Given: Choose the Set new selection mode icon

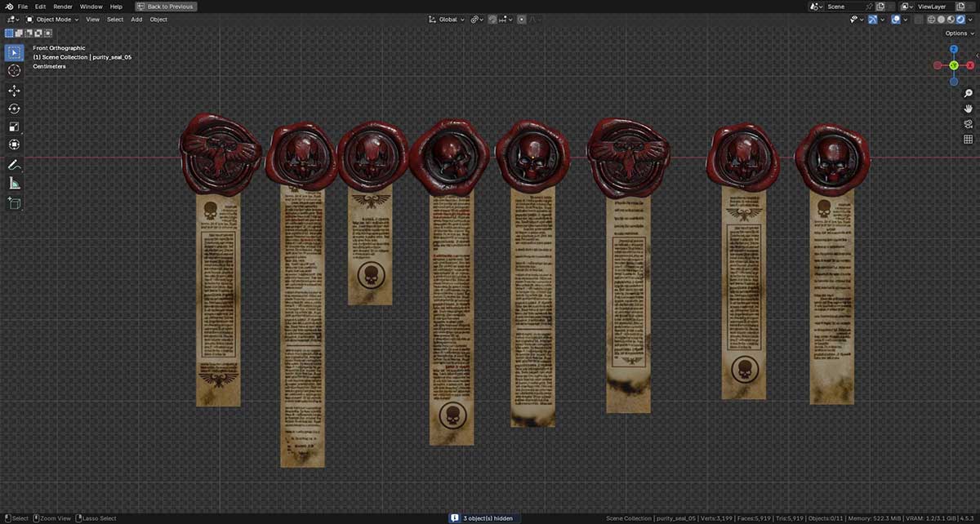Looking at the screenshot, I should pyautogui.click(x=9, y=33).
